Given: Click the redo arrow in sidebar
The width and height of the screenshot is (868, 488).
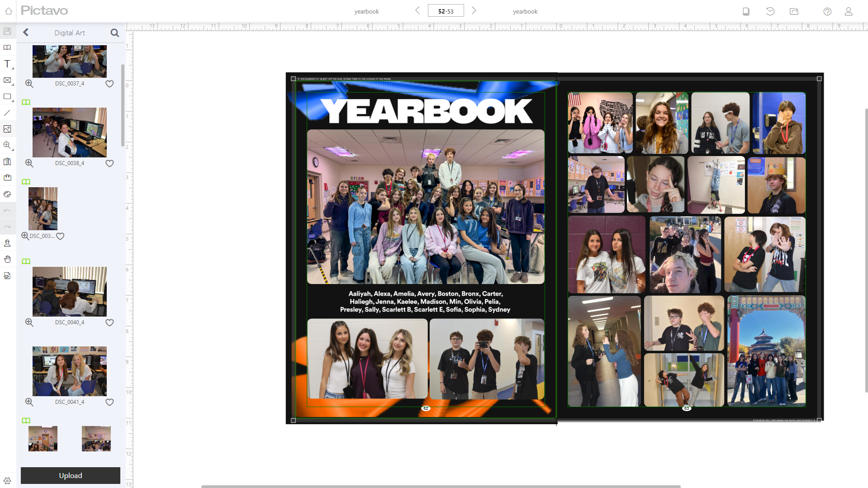Looking at the screenshot, I should coord(7,227).
